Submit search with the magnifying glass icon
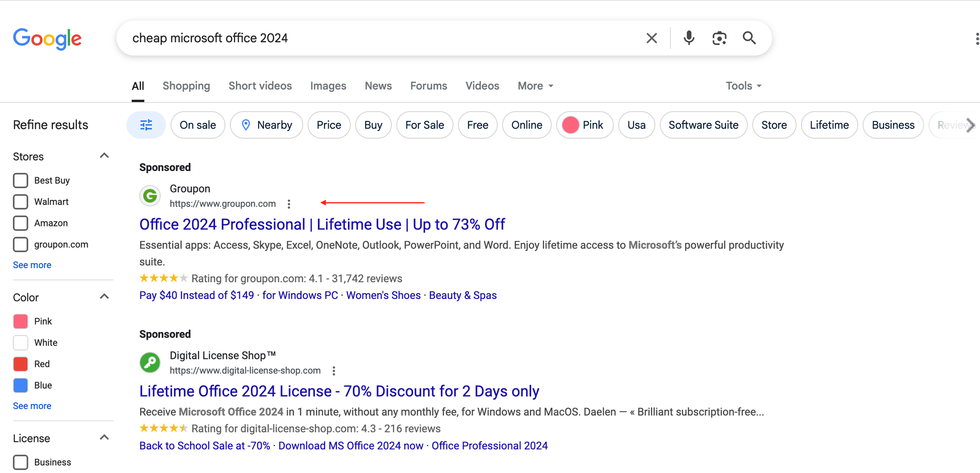980x473 pixels. [749, 38]
